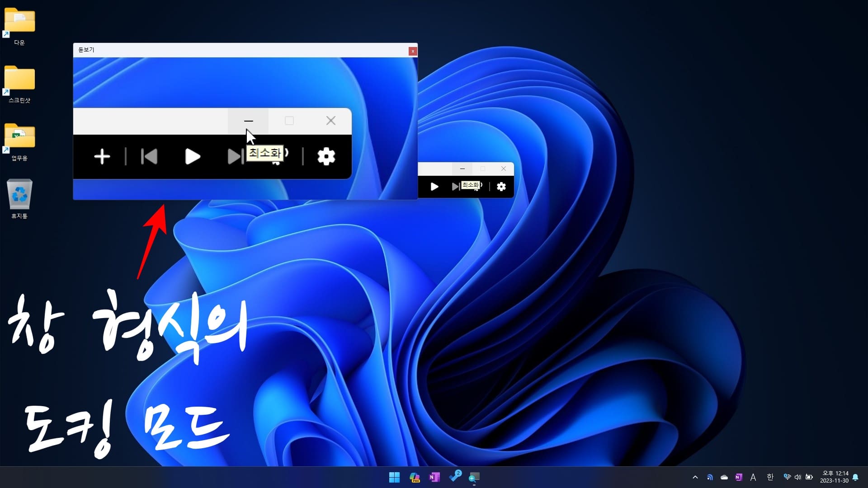Open Microsoft To Do taskbar icon with badge

pos(455,476)
